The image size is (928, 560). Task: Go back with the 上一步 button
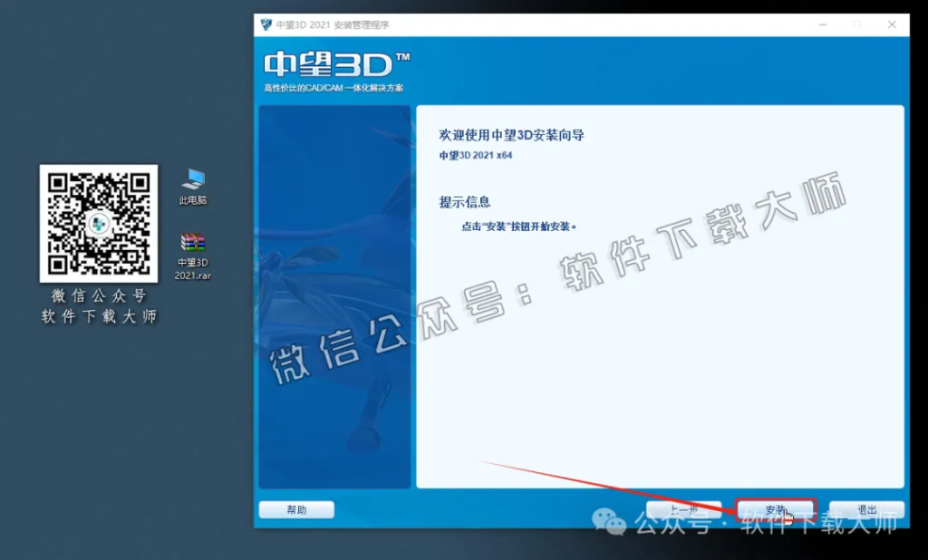684,509
